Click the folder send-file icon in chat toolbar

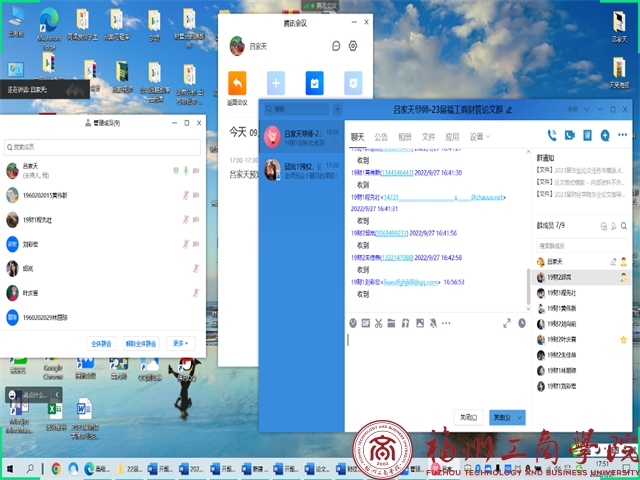(391, 323)
